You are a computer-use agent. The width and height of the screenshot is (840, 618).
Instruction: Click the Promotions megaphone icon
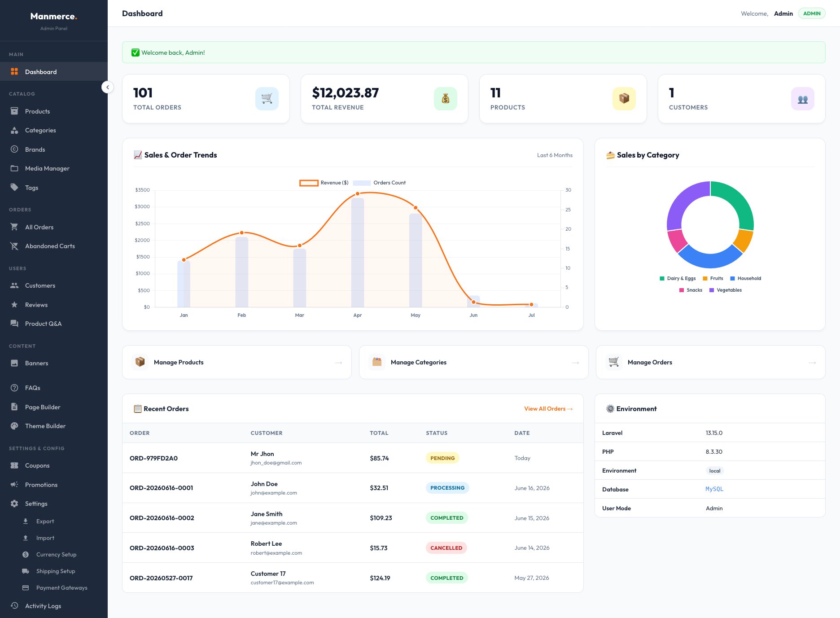tap(14, 485)
